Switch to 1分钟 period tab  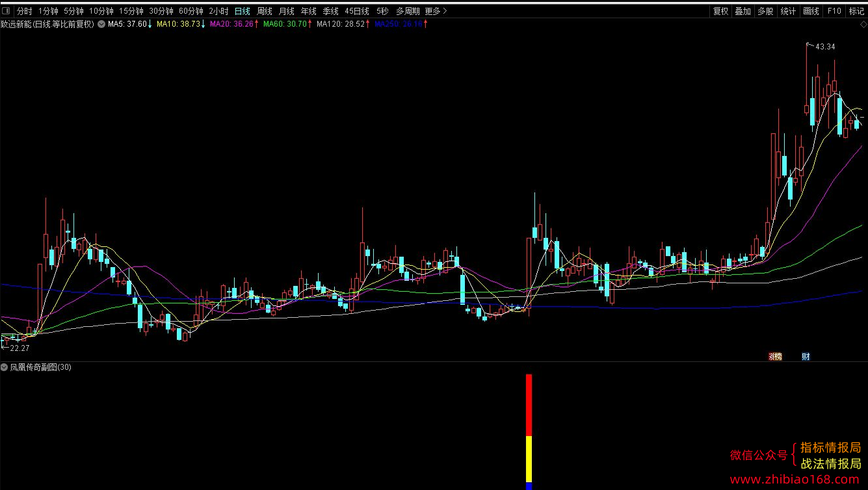click(48, 11)
